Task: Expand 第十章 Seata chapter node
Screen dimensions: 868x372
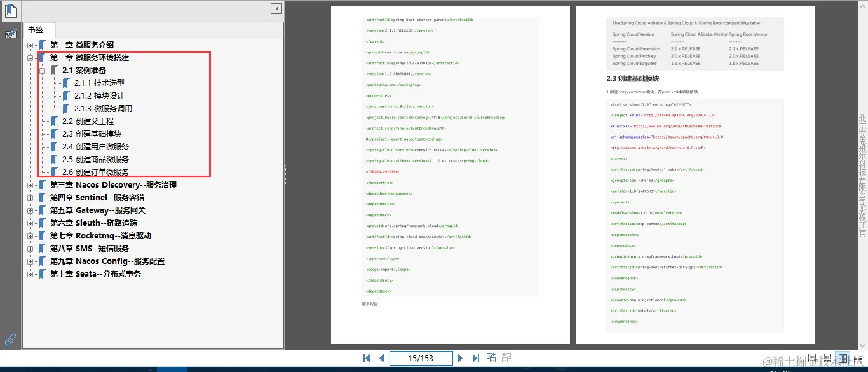Action: tap(30, 274)
